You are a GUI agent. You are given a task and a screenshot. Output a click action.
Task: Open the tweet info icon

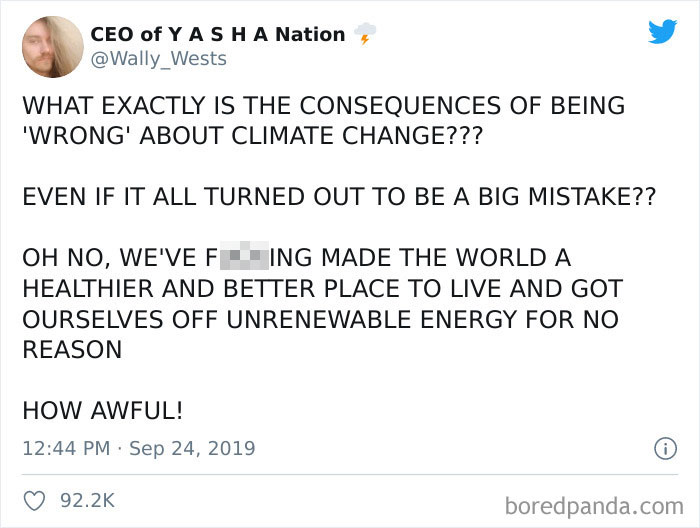(x=665, y=449)
